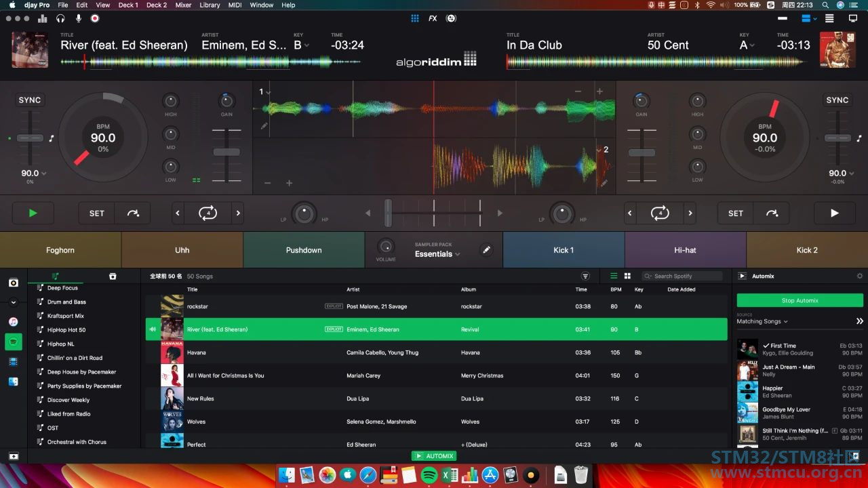Toggle SYNC on deck 2

837,100
